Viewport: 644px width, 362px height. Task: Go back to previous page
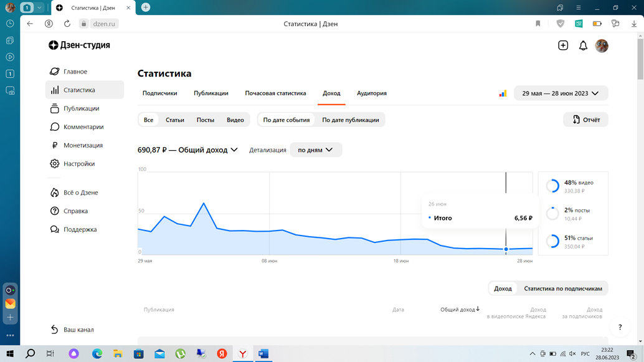[30, 24]
